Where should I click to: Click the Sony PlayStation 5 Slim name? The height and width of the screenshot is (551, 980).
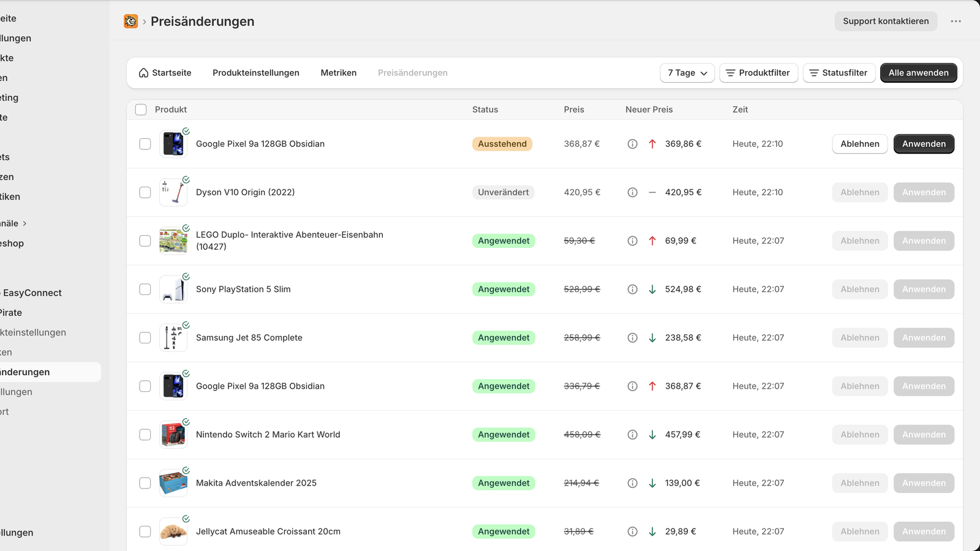click(243, 289)
